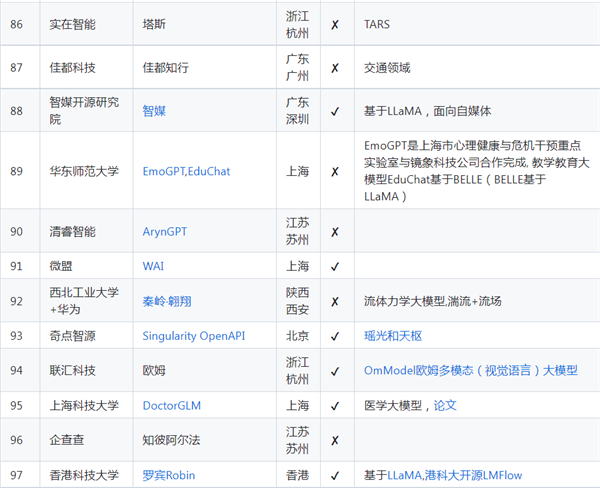This screenshot has width=600, height=488.
Task: Open the WAI model link
Action: click(x=153, y=266)
